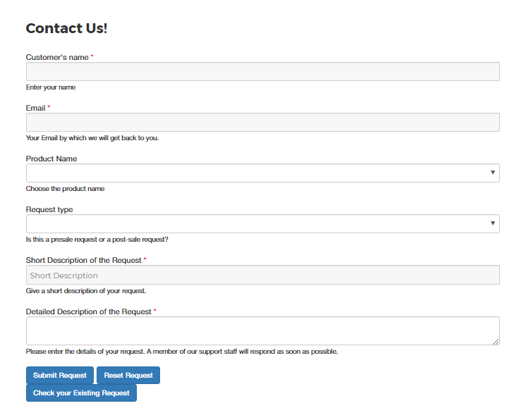Click the Request type label
Screen dimensions: 531x420
49,209
